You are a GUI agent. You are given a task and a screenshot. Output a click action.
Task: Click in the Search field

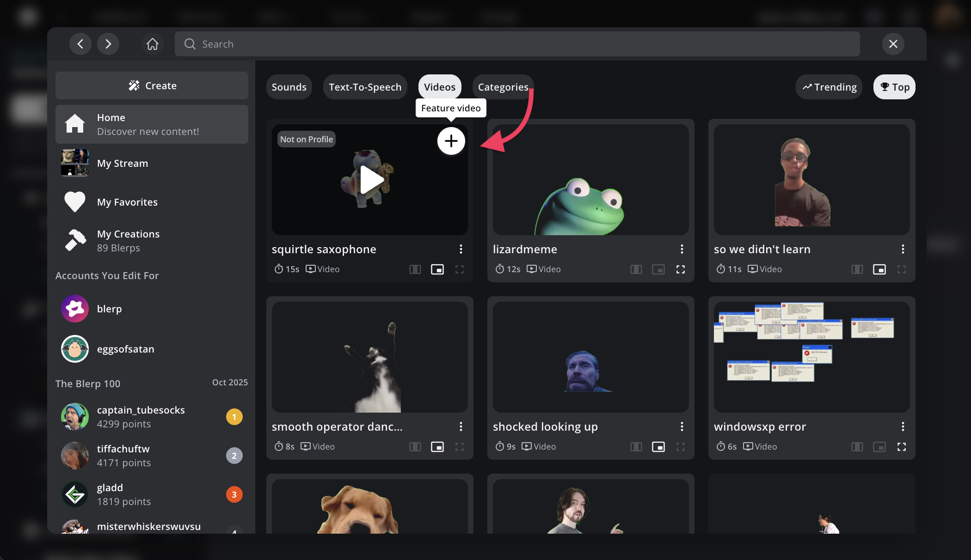pos(517,44)
